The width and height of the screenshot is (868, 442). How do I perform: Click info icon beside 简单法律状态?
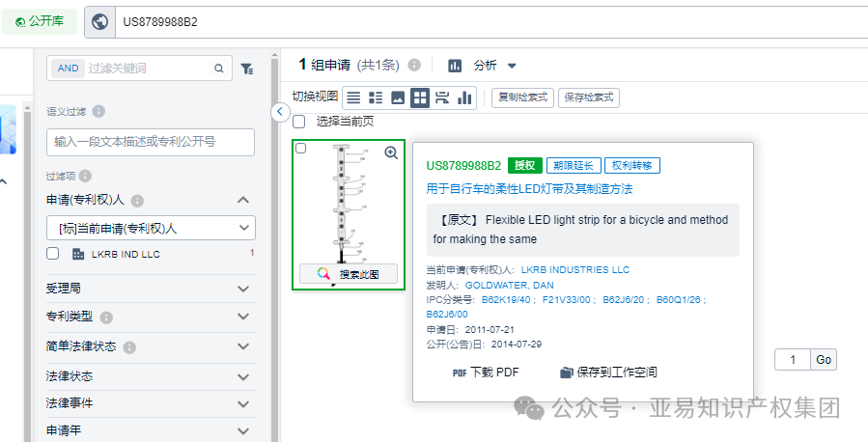(x=129, y=347)
